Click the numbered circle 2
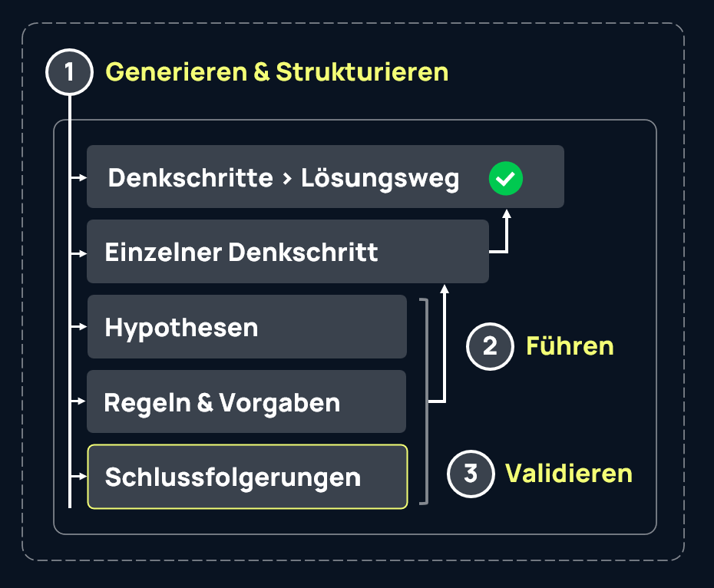 click(x=490, y=346)
